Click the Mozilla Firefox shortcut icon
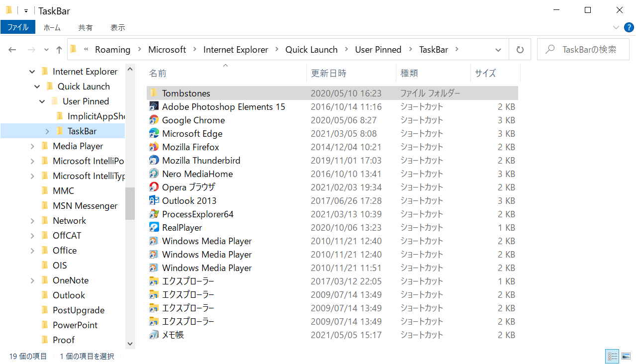Viewport: 636px width, 364px height. click(154, 147)
